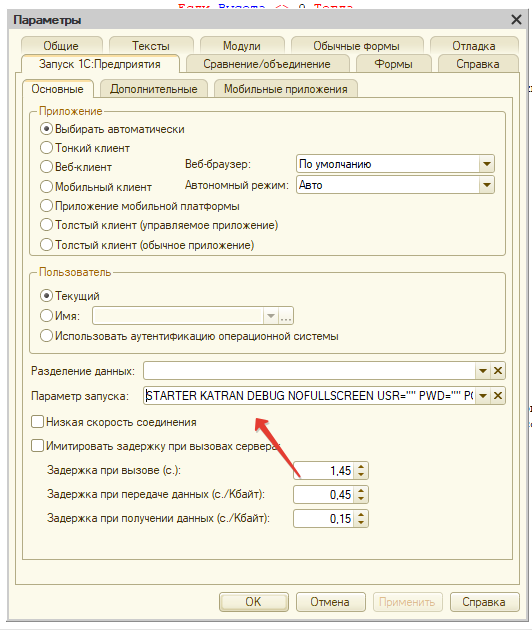532x630 pixels.
Task: Click into the Параметр запуска text field
Action: [309, 396]
